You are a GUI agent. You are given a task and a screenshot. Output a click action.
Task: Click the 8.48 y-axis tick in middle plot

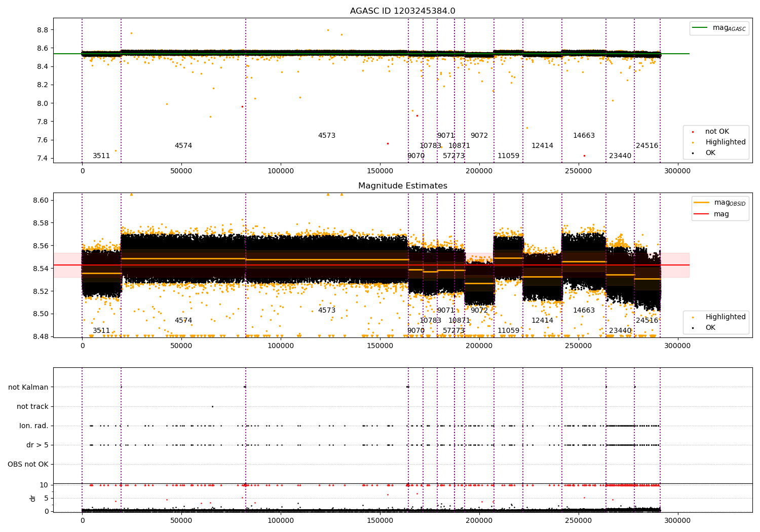click(x=41, y=336)
